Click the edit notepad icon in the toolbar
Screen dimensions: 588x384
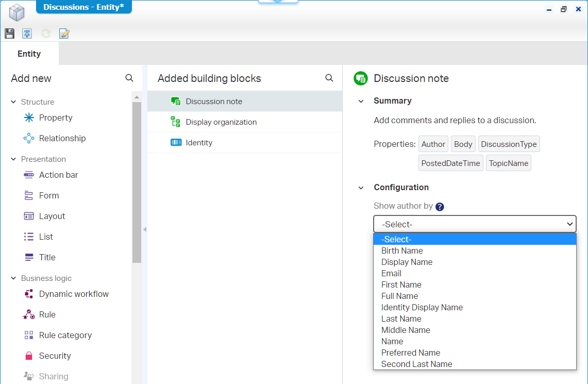64,34
